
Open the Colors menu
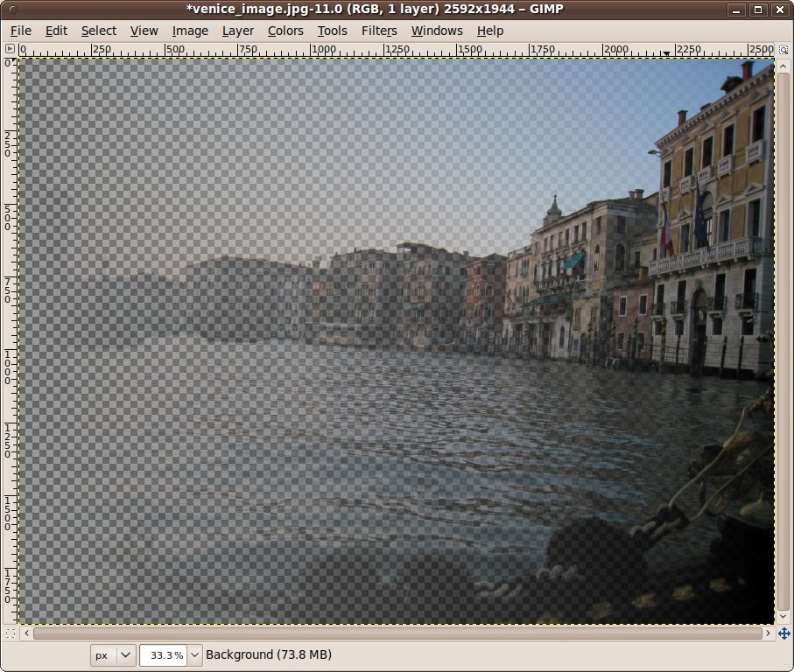click(285, 31)
